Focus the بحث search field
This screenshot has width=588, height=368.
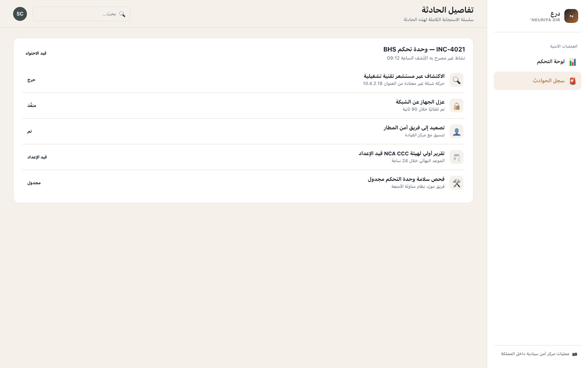pos(82,14)
